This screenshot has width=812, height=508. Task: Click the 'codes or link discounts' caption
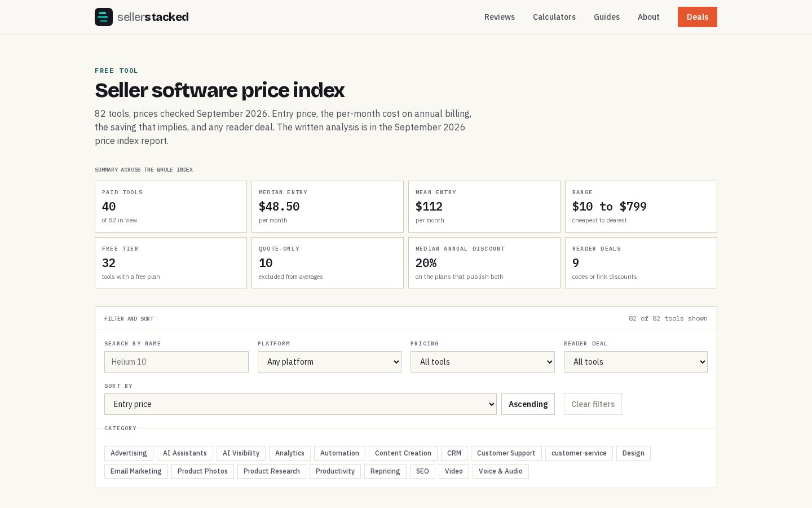point(604,277)
